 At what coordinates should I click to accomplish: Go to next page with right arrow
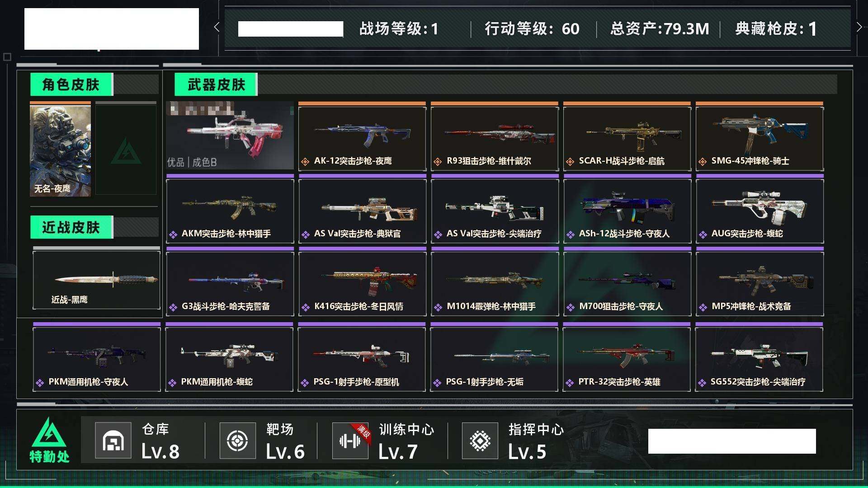click(859, 27)
